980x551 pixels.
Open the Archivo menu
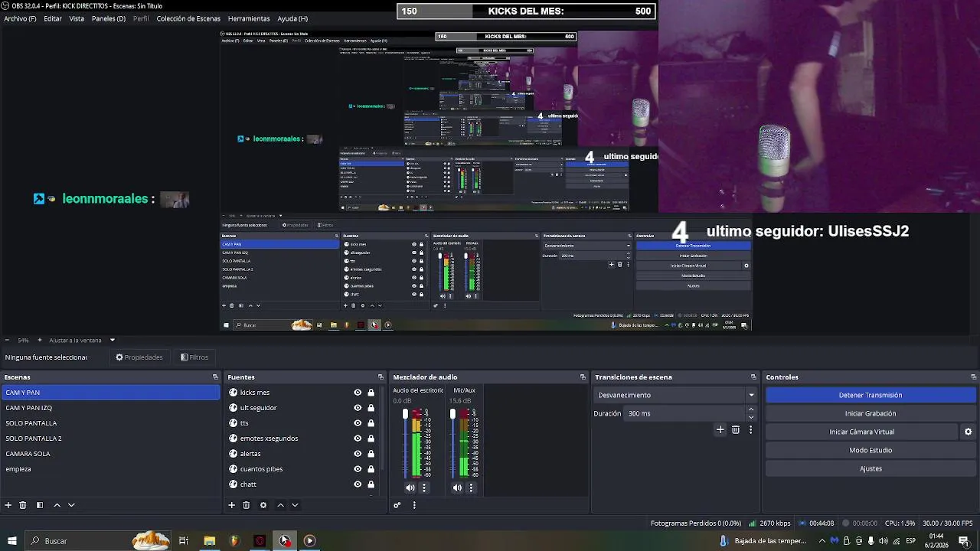point(20,18)
